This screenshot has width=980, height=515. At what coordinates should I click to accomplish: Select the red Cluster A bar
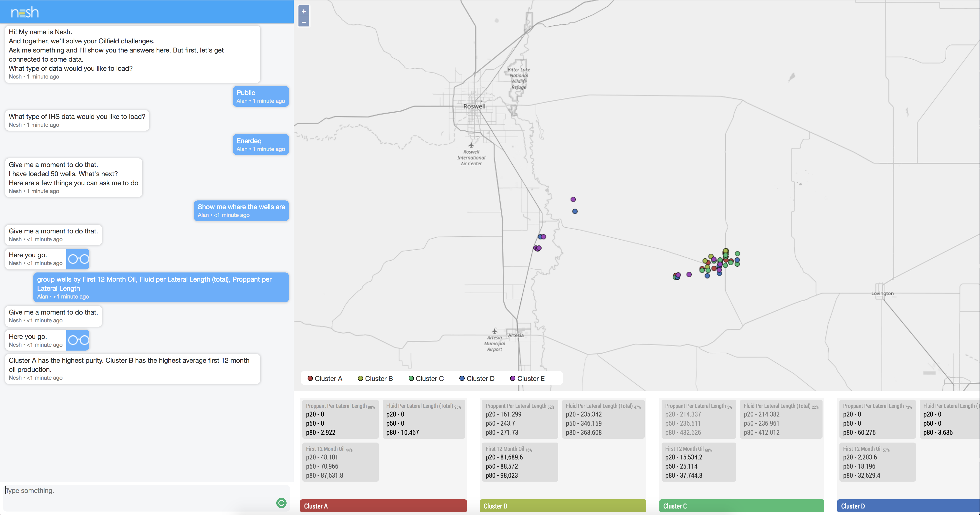click(x=383, y=506)
